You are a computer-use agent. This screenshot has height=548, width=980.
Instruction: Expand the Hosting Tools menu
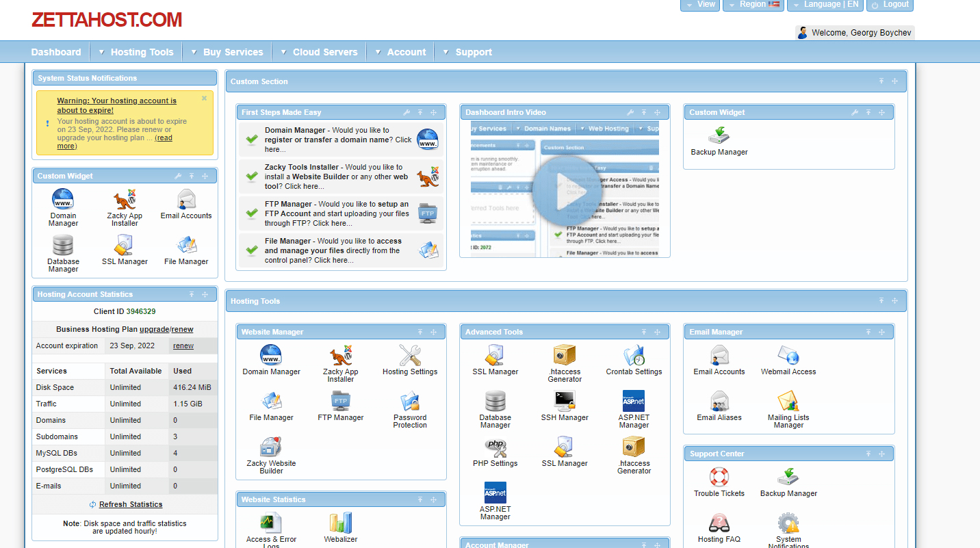coord(136,52)
